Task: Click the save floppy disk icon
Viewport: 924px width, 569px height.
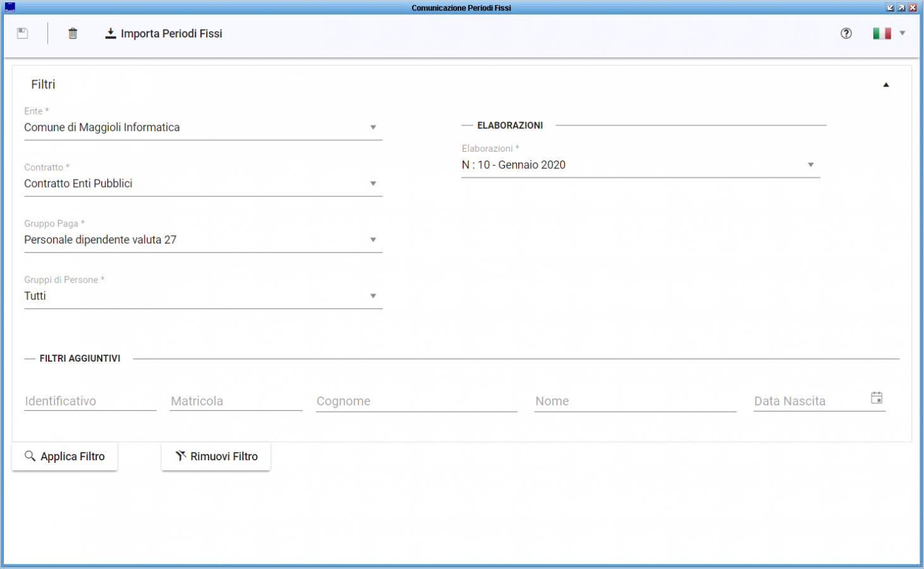Action: click(x=23, y=34)
